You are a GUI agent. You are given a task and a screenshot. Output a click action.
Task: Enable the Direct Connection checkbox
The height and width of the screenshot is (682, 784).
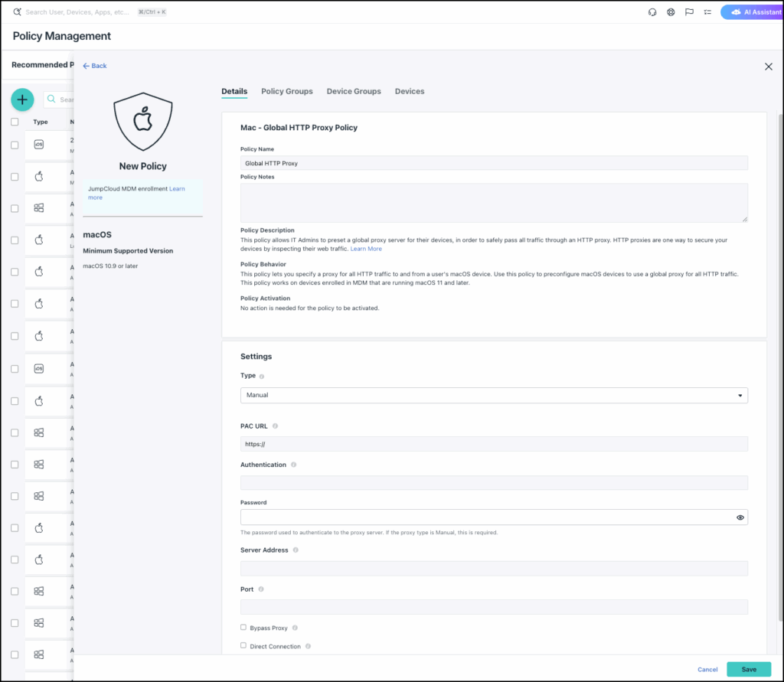243,646
